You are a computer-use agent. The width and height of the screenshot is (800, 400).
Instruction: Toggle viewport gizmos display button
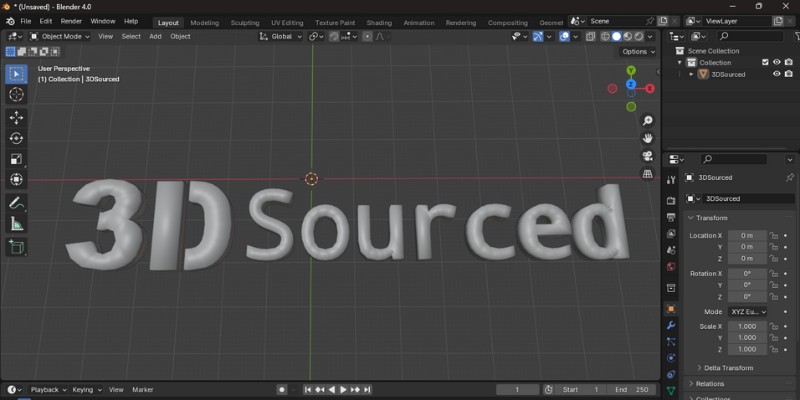coord(538,36)
